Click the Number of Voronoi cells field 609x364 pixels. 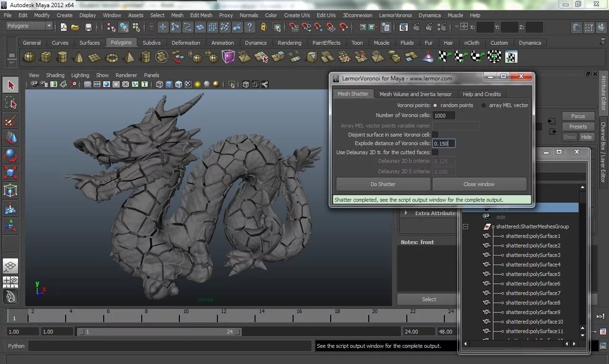(443, 115)
